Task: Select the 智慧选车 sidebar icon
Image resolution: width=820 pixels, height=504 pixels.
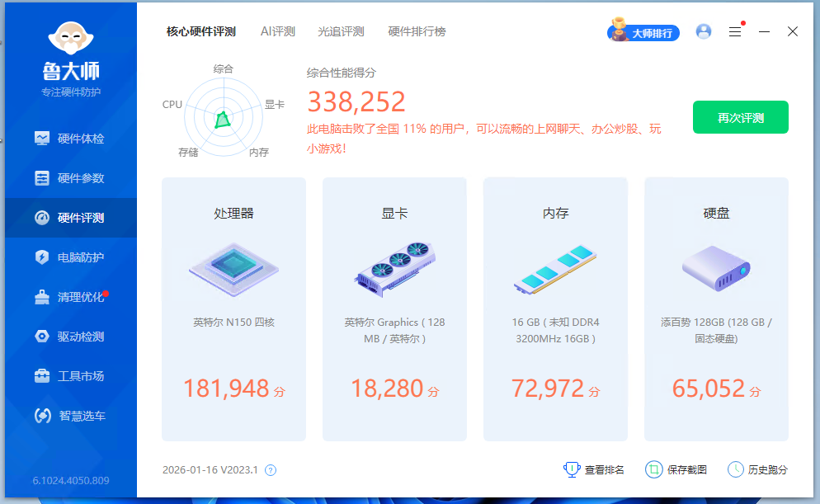Action: 70,416
